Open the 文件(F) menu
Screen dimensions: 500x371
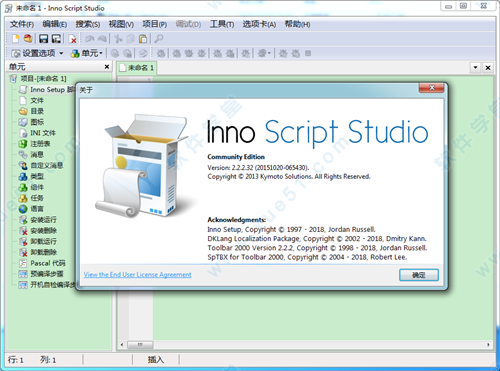click(x=22, y=24)
